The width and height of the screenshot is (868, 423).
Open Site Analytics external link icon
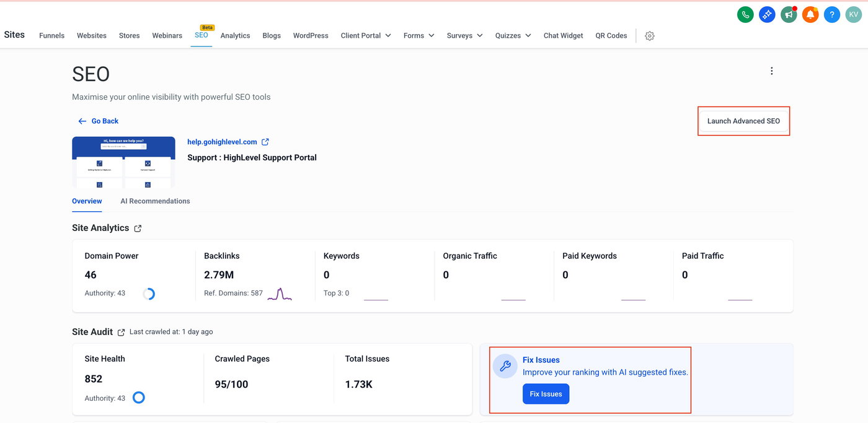138,229
